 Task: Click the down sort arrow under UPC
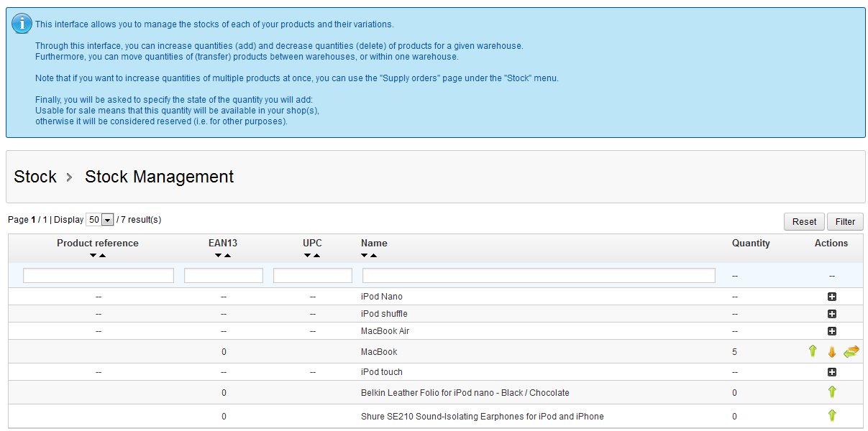click(308, 256)
